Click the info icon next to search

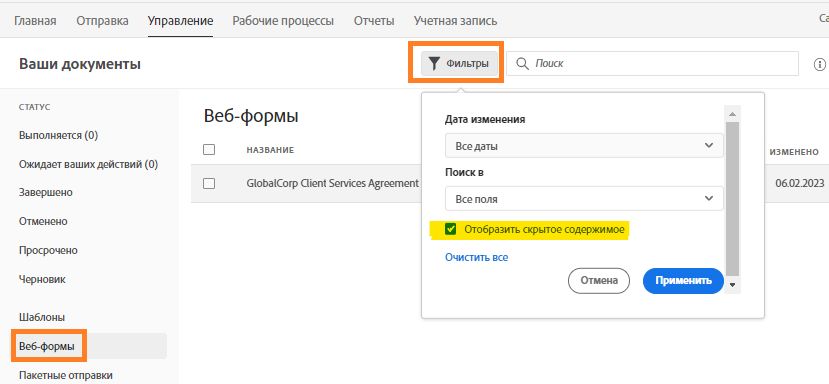point(819,65)
